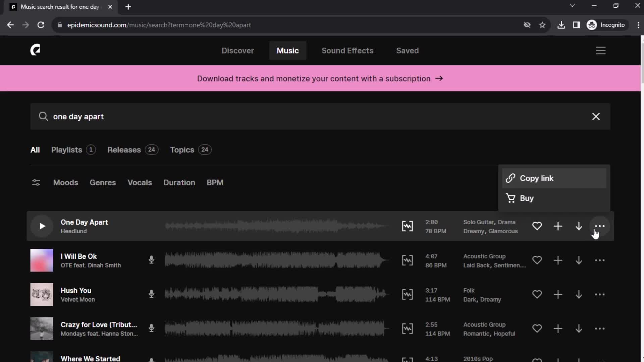Expand the Genres dropdown filter

103,183
